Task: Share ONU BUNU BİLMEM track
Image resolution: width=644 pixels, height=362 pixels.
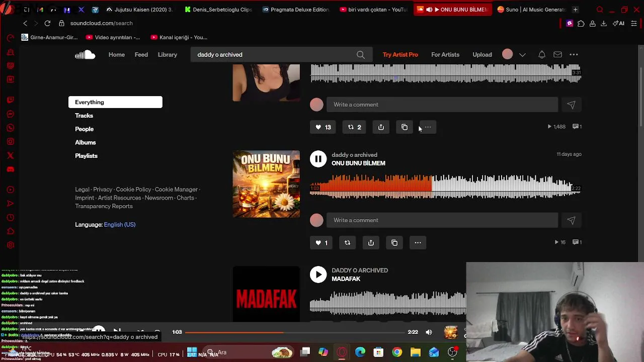Action: click(x=371, y=243)
